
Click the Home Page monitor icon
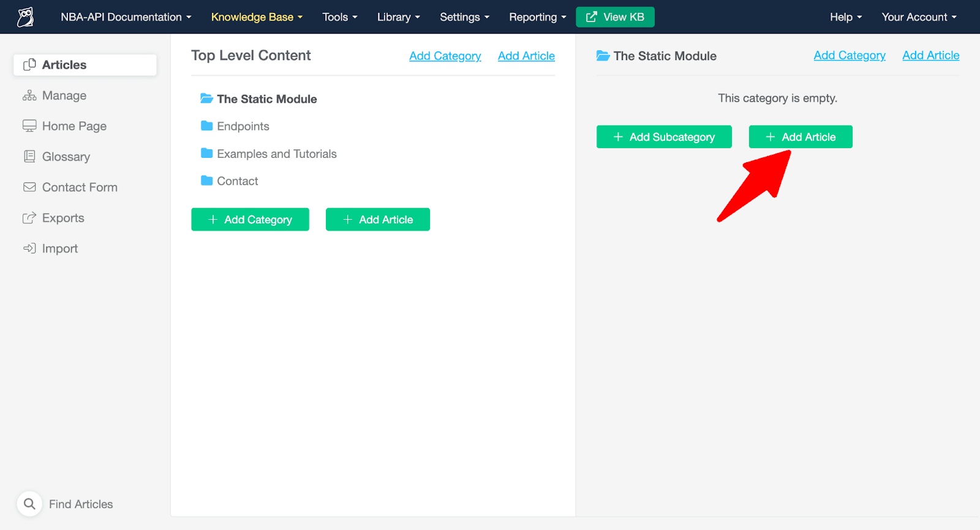point(29,126)
